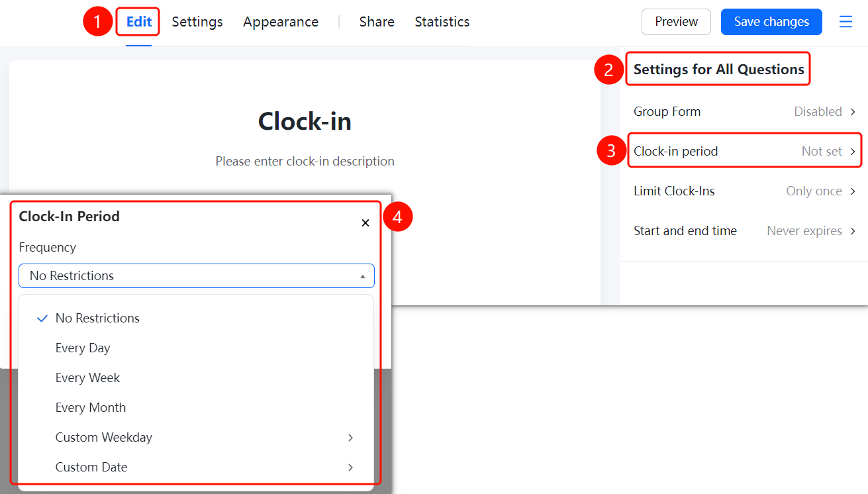This screenshot has width=868, height=494.
Task: Open the Group Form setting
Action: (744, 112)
